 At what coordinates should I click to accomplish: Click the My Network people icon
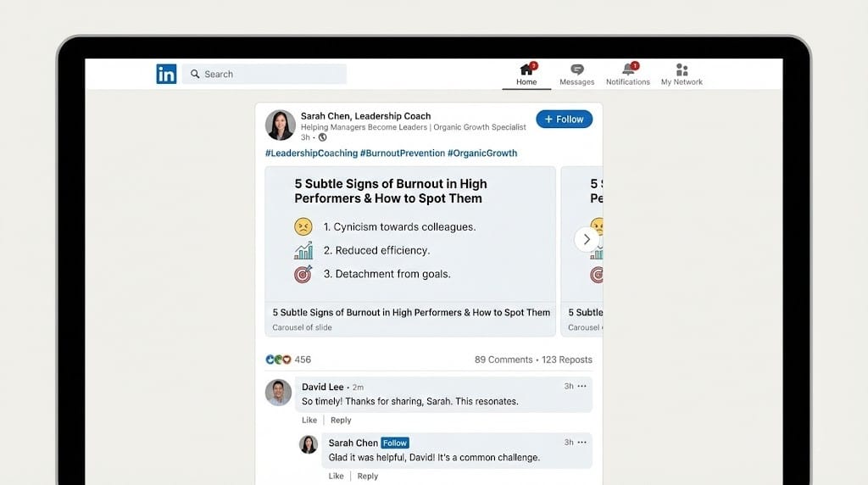click(682, 70)
